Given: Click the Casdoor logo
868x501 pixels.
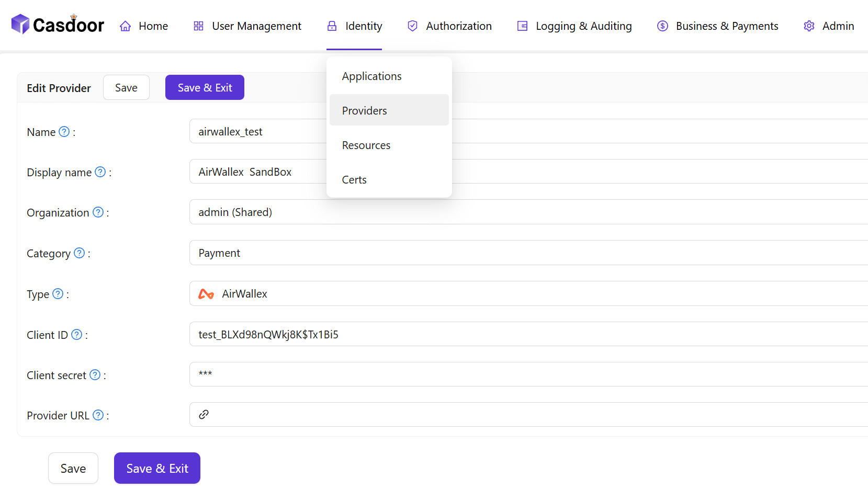Looking at the screenshot, I should click(58, 25).
